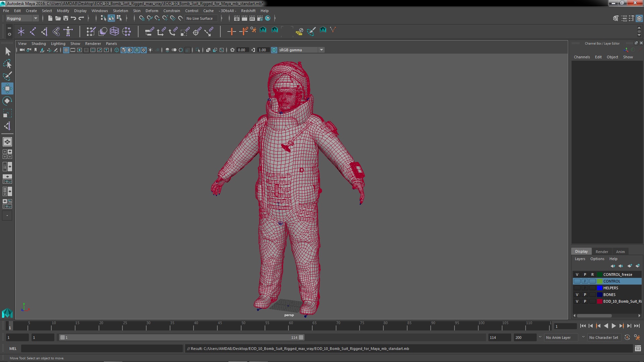Toggle the R display type of CONTROL_freeze layer
The width and height of the screenshot is (644, 362).
(x=593, y=275)
